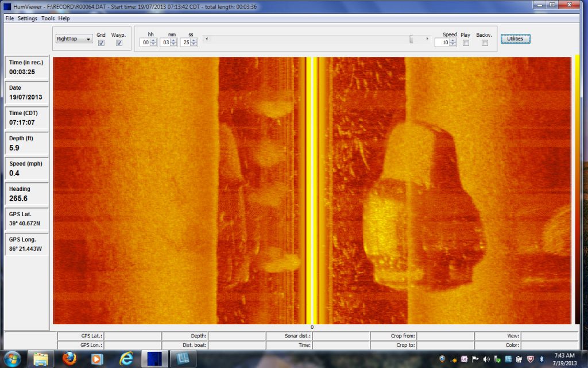Screen dimensions: 588x368
Task: Launch Internet Explorer from taskbar
Action: (x=126, y=359)
